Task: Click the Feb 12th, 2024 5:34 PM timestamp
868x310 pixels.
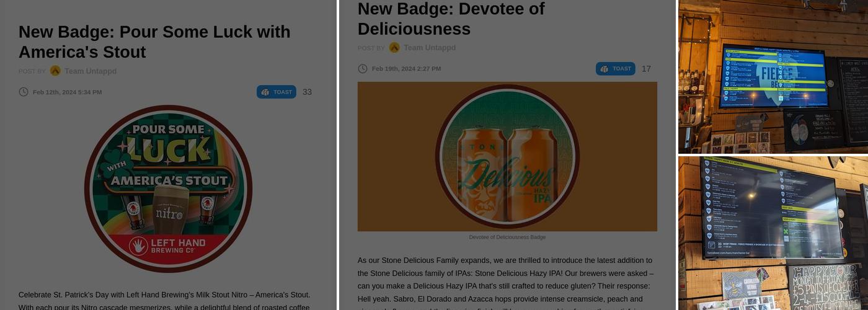Action: click(x=67, y=92)
